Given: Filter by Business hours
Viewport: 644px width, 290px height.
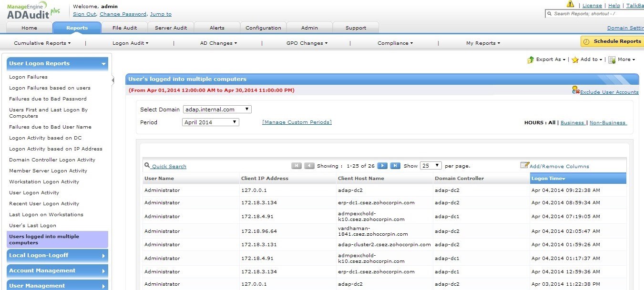Looking at the screenshot, I should pyautogui.click(x=572, y=123).
